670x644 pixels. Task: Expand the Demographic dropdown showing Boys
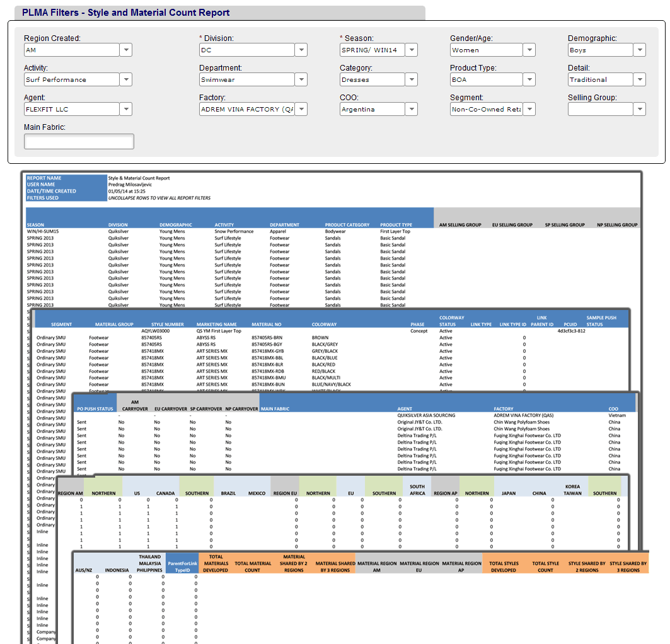[x=639, y=50]
